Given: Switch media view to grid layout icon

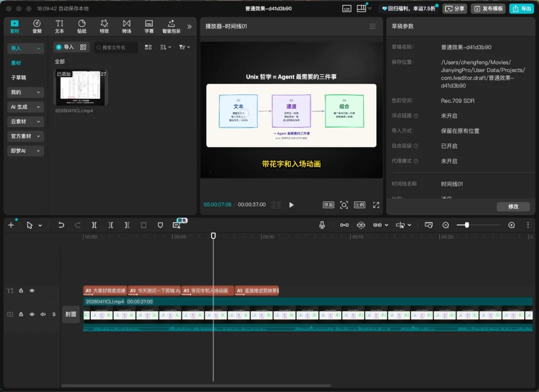Looking at the screenshot, I should [x=148, y=47].
